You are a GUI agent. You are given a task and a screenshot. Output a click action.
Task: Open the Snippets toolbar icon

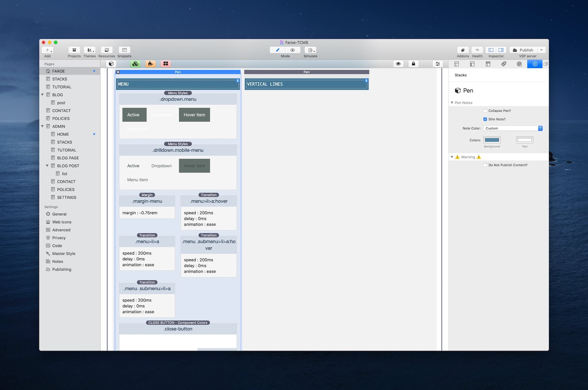[124, 50]
